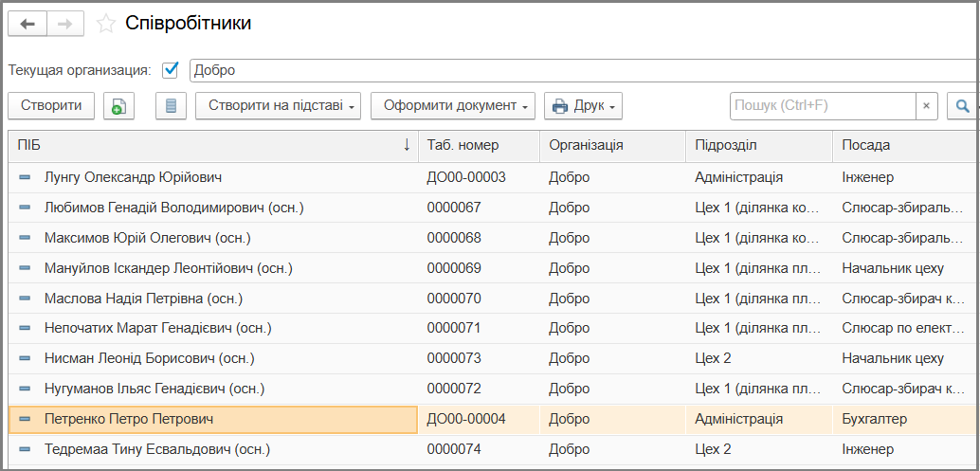The width and height of the screenshot is (980, 471).
Task: Click tab number 0000073
Action: (454, 358)
